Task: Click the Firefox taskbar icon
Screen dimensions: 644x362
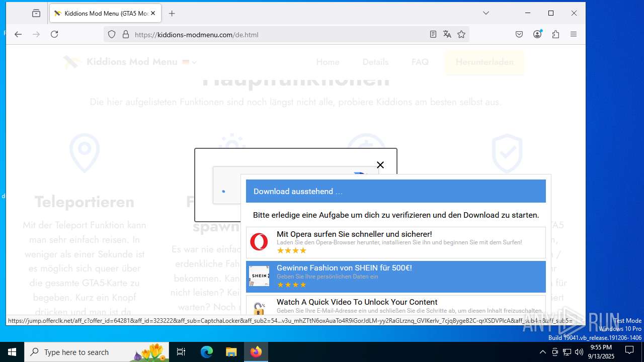Action: (x=256, y=352)
